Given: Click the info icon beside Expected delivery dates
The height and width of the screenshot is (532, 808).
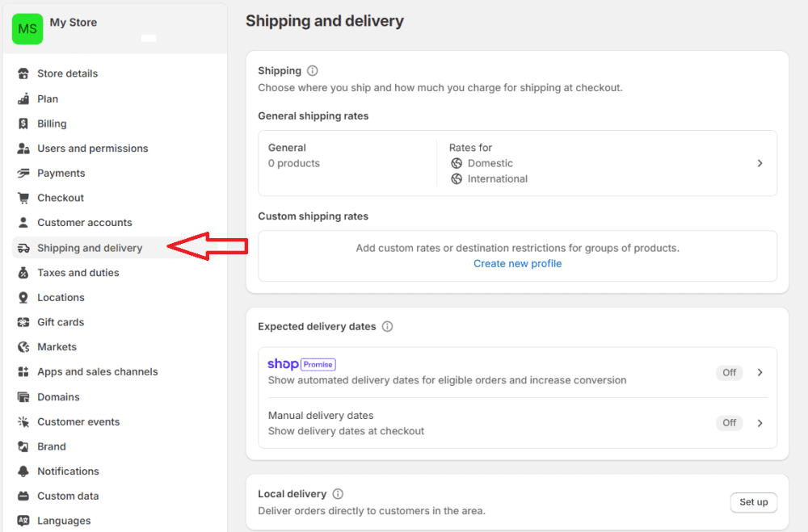Looking at the screenshot, I should pyautogui.click(x=387, y=326).
